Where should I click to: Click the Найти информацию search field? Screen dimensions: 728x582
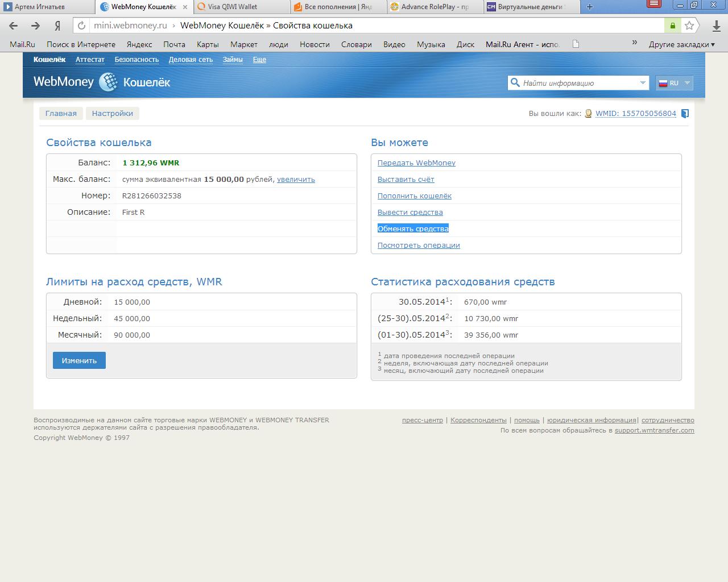(579, 83)
